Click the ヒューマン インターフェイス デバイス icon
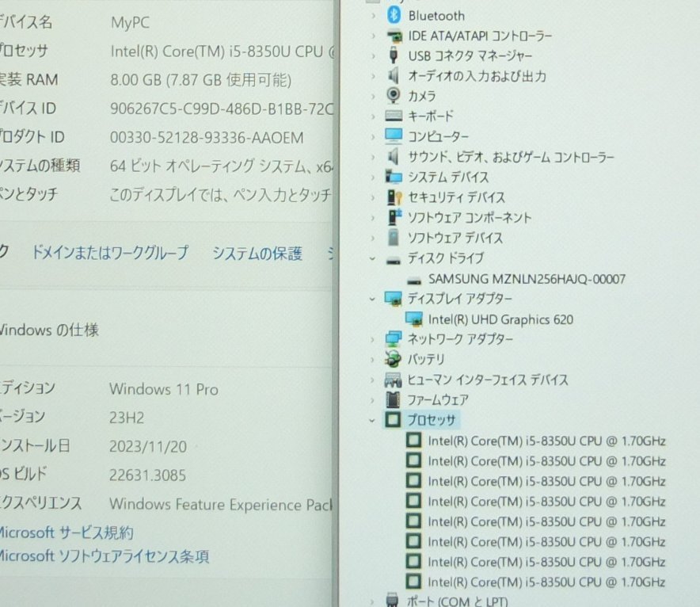The height and width of the screenshot is (607, 700). point(393,380)
